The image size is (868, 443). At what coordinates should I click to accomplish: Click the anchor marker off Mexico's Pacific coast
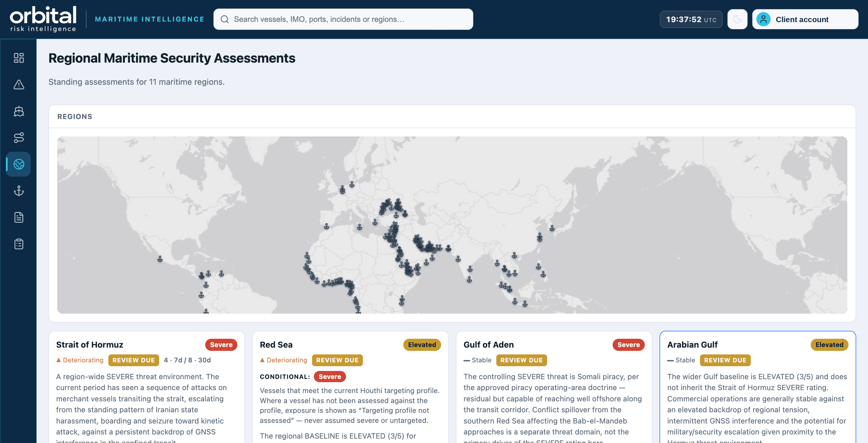(160, 259)
